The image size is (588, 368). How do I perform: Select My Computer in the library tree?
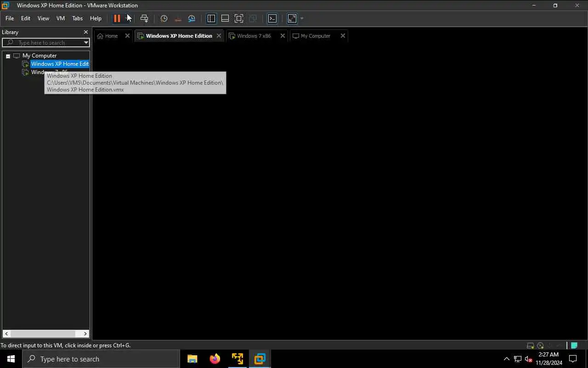40,56
